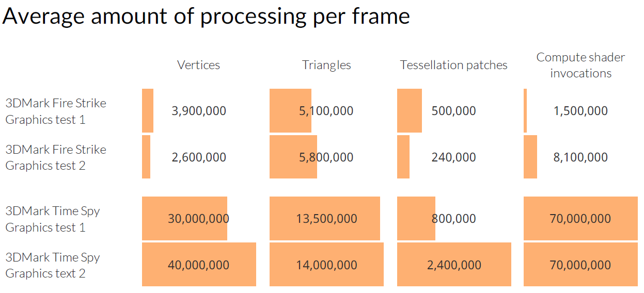This screenshot has height=293, width=644.
Task: Select the Fire Strike Graphics test 2 label
Action: point(56,157)
